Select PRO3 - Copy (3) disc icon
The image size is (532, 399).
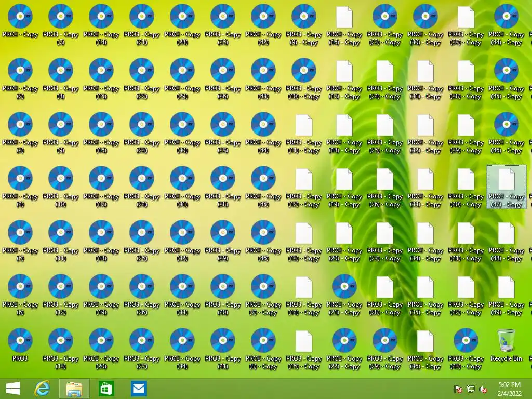20,124
